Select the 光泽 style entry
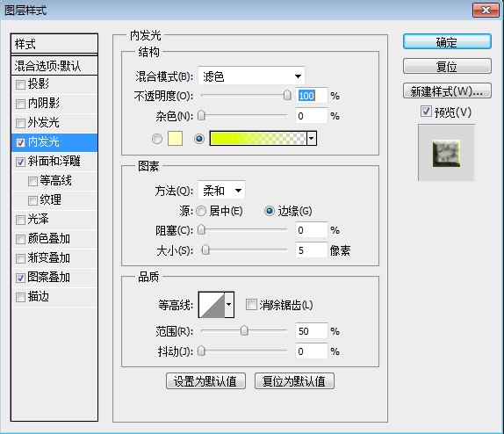The height and width of the screenshot is (434, 504). pos(54,220)
